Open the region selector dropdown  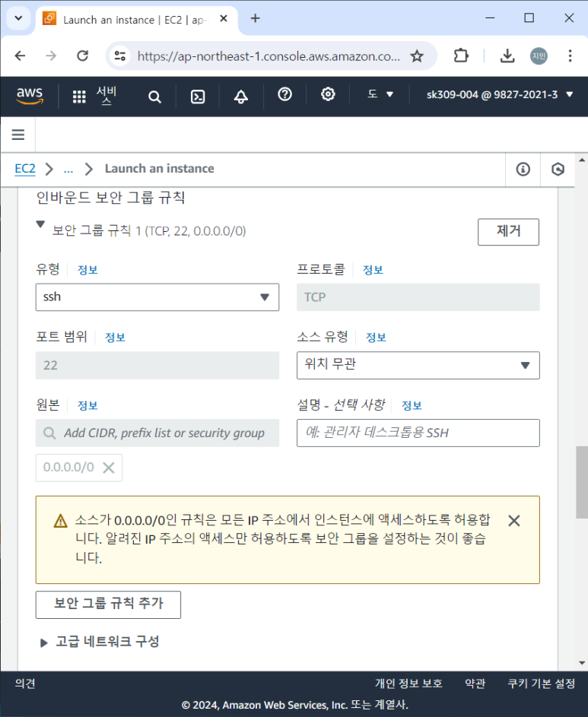pos(380,94)
